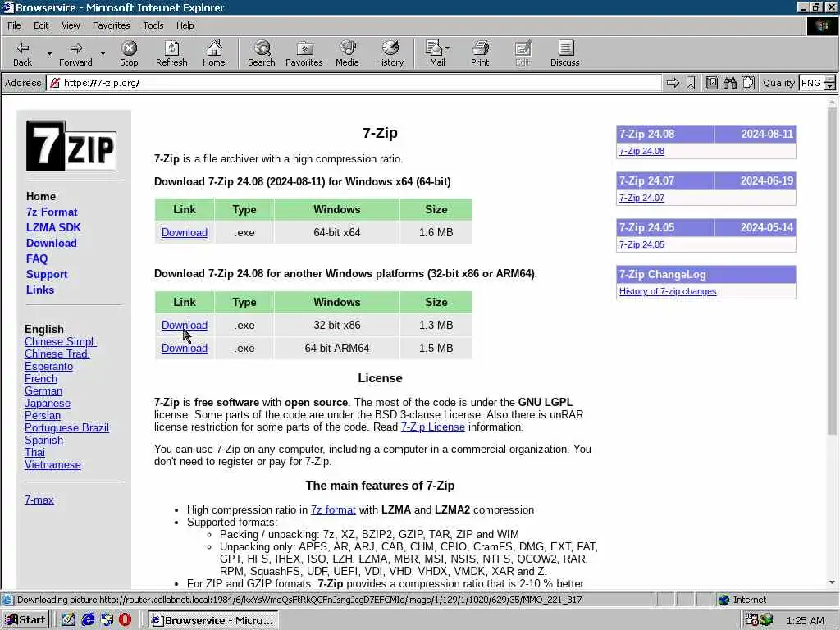This screenshot has width=840, height=630.
Task: Click the 7-ZIP logo image
Action: click(71, 146)
